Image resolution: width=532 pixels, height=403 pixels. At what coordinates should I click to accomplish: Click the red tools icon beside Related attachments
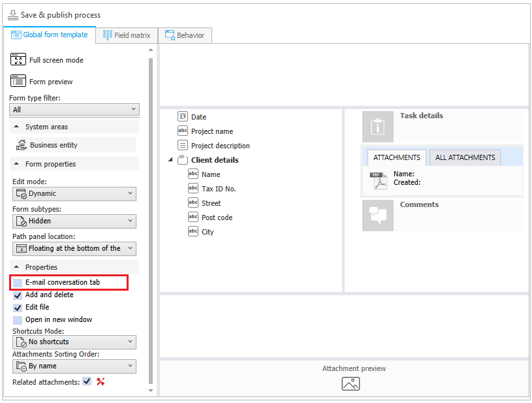pyautogui.click(x=101, y=381)
